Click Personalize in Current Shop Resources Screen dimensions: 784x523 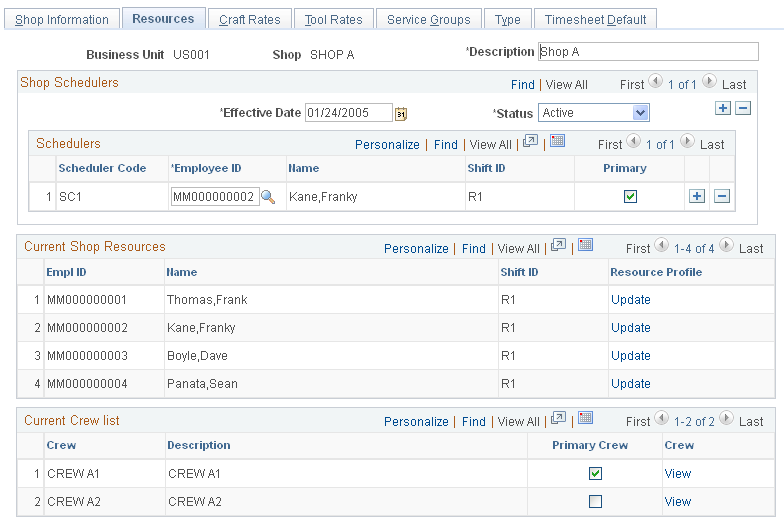tap(416, 249)
